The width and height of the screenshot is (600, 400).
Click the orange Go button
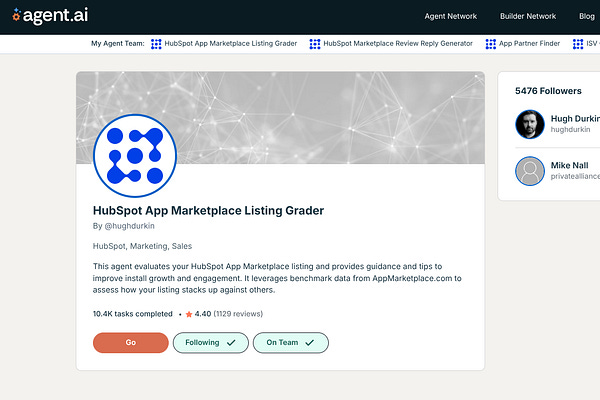[x=130, y=343]
